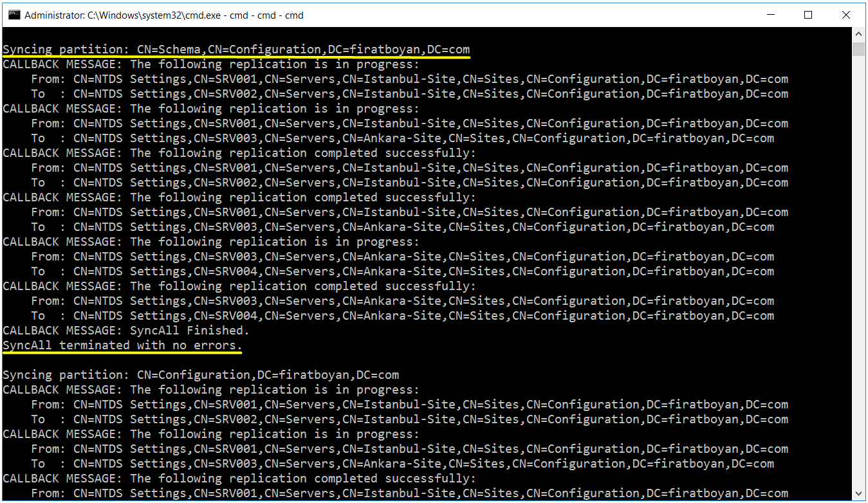Click 'SyncAll terminated with no errors.' line
Screen dimensions: 868x503
click(x=123, y=345)
